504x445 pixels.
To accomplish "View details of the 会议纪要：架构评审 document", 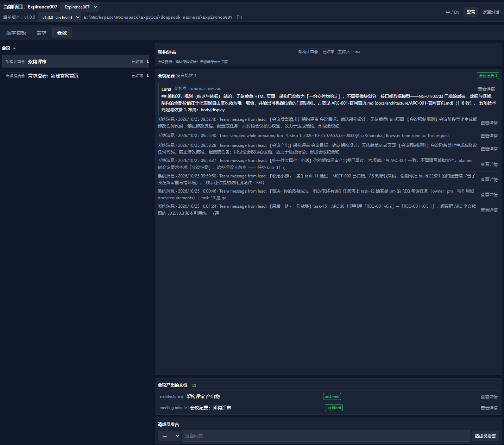I will 489,408.
